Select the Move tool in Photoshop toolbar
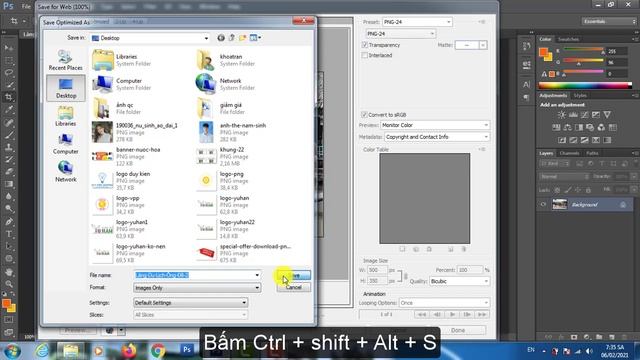Screen dimensions: 640x360 9,48
